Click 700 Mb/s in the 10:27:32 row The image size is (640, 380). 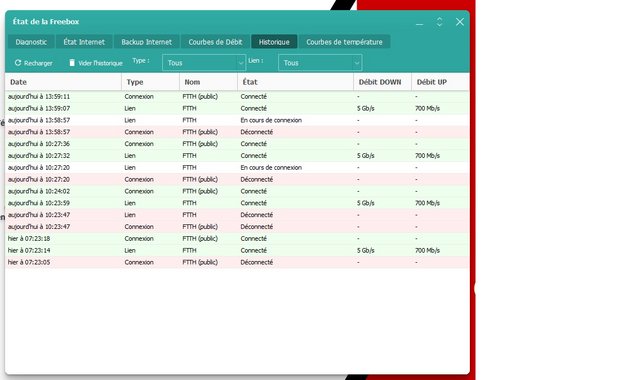click(427, 156)
